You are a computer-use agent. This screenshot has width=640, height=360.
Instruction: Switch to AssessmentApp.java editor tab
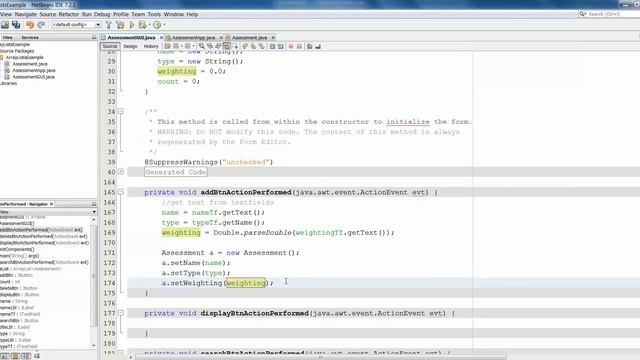coord(193,38)
